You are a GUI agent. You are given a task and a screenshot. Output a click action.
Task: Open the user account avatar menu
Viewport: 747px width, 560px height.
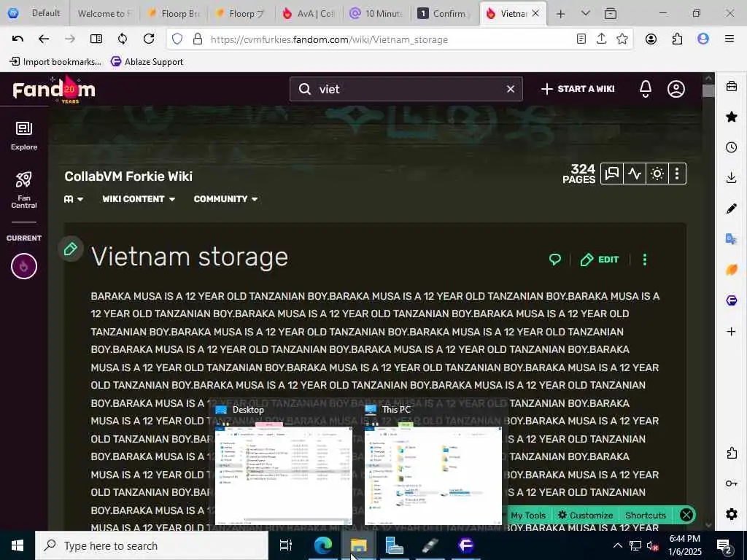coord(676,89)
